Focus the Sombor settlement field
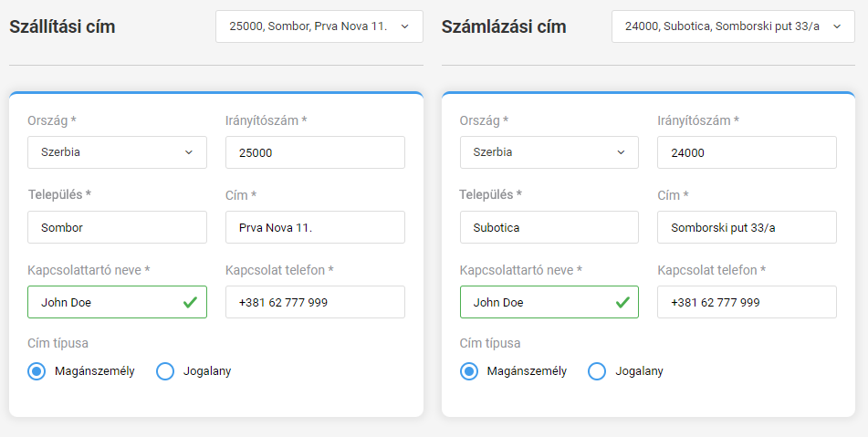 118,227
